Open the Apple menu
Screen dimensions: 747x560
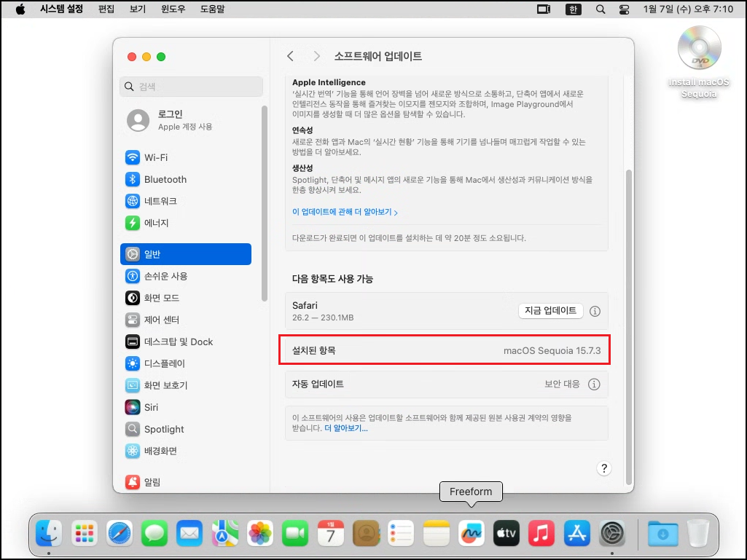pyautogui.click(x=20, y=9)
